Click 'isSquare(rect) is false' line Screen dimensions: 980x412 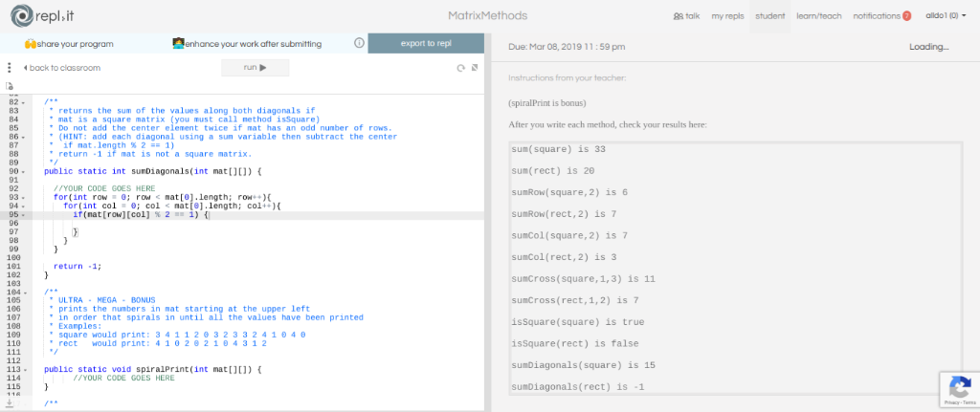click(575, 343)
